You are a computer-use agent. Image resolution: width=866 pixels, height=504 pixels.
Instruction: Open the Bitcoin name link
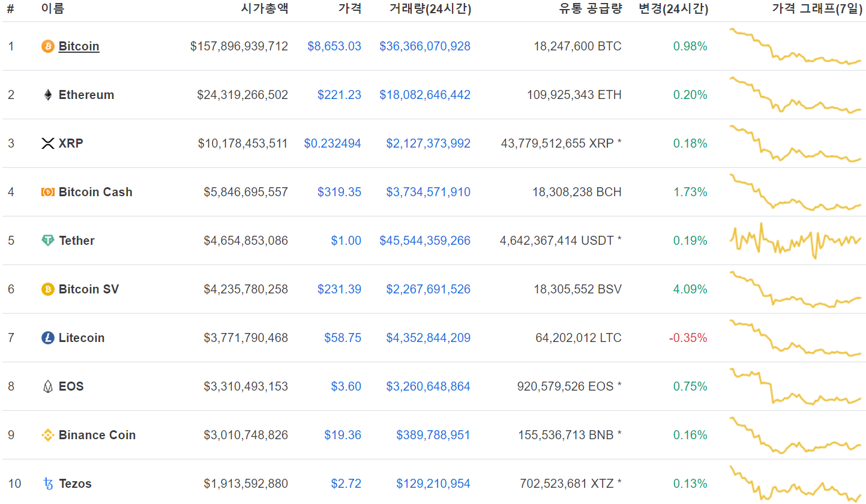(x=79, y=46)
